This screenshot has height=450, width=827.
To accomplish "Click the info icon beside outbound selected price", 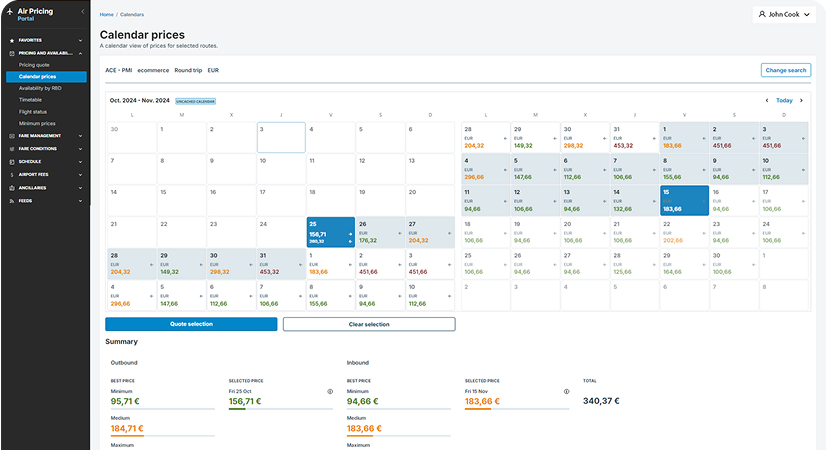I will [330, 391].
